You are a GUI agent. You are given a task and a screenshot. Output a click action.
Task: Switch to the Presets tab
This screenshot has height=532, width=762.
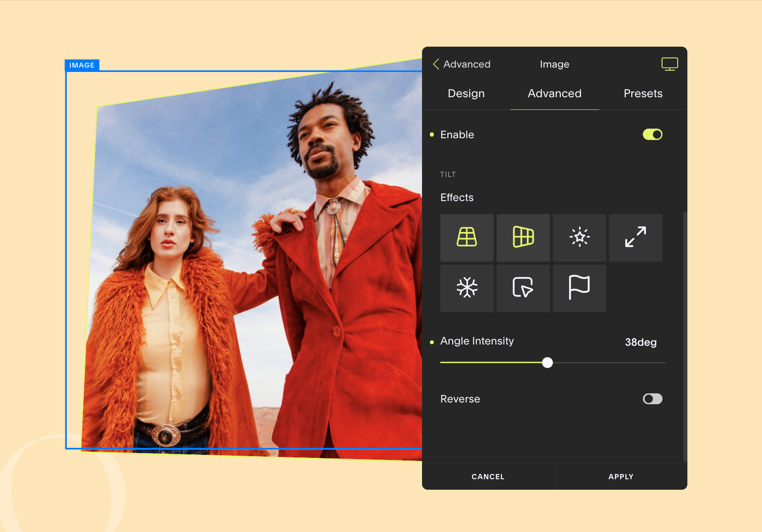point(643,93)
